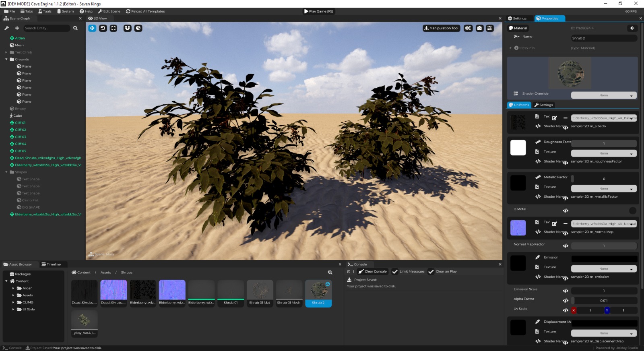Click the white Roughness Factor color swatch

tap(518, 148)
